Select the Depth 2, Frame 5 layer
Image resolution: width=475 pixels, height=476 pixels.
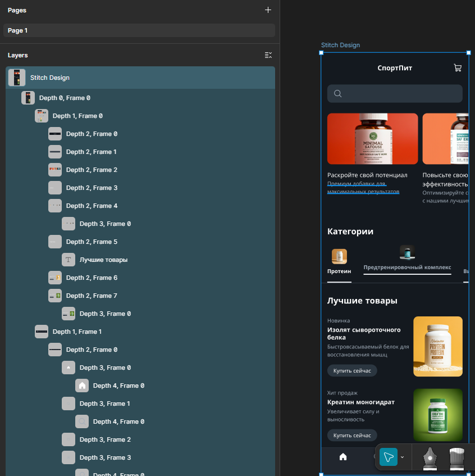140,242
